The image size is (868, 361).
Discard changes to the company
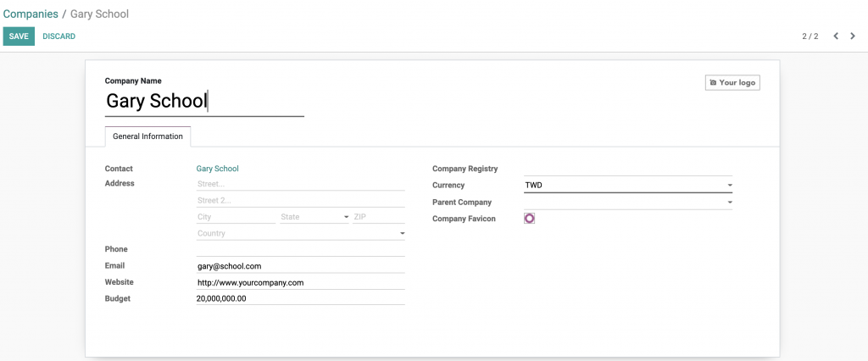(58, 36)
